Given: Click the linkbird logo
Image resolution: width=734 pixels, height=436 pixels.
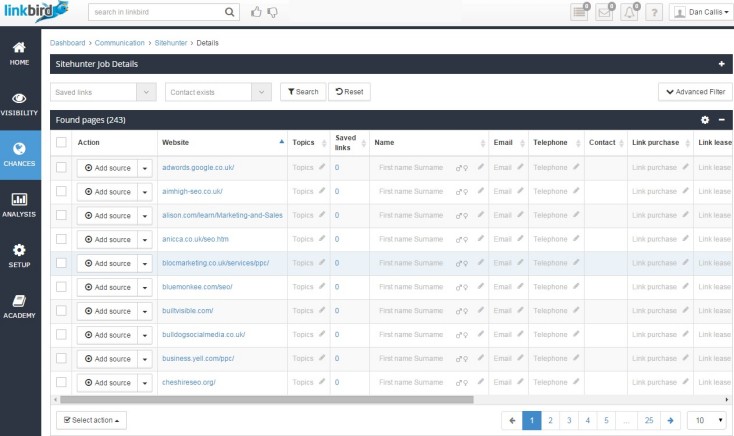Looking at the screenshot, I should click(36, 11).
